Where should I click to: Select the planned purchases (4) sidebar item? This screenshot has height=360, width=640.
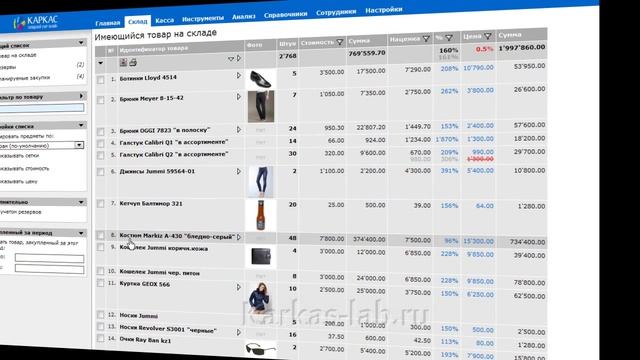tap(42, 77)
